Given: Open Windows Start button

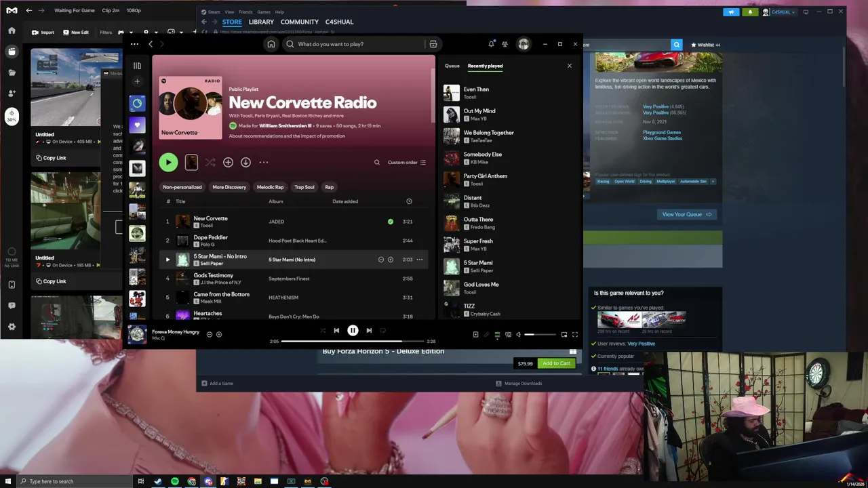Looking at the screenshot, I should (x=7, y=481).
